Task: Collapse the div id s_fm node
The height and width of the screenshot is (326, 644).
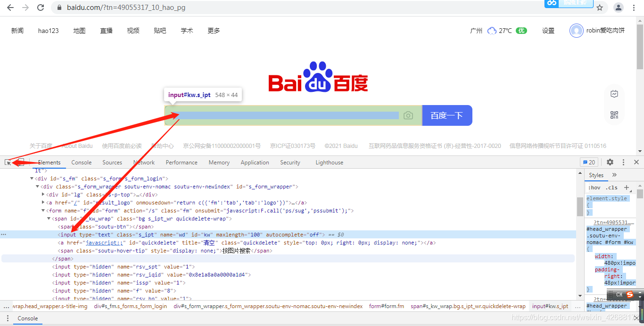Action: tap(32, 179)
